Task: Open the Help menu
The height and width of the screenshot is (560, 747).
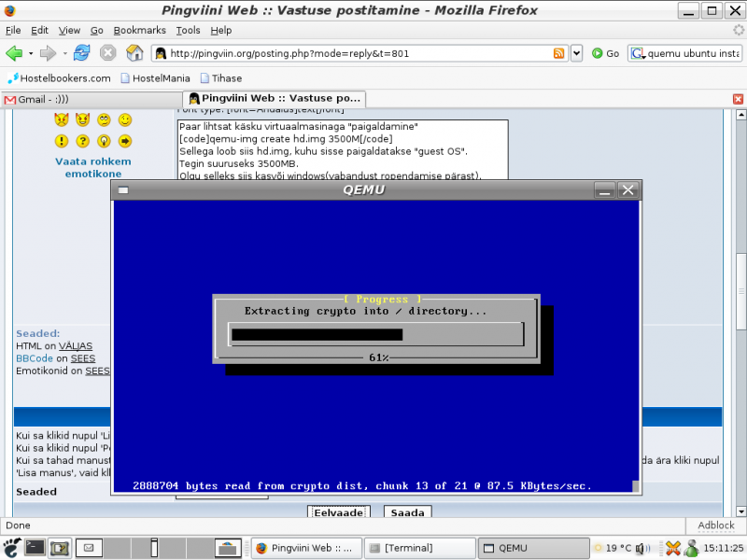Action: click(221, 31)
